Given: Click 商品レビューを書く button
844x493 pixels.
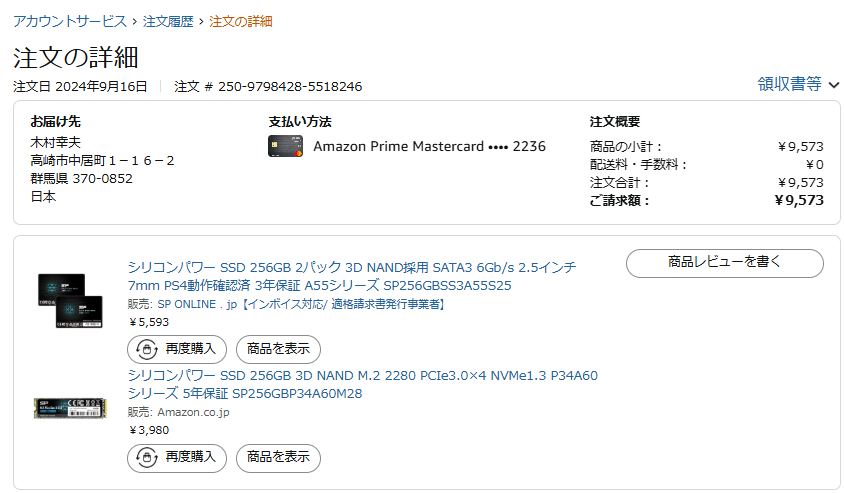Looking at the screenshot, I should [x=724, y=263].
